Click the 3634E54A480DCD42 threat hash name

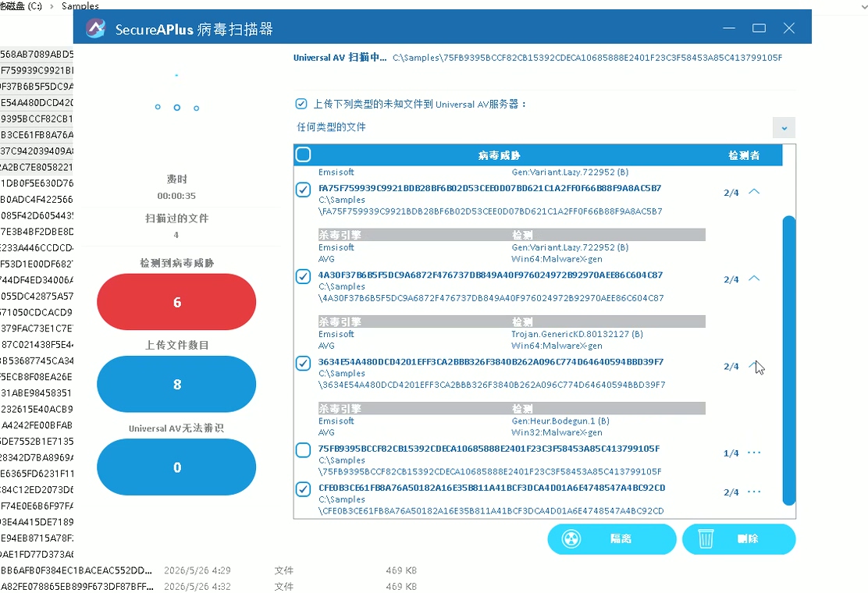[x=490, y=362]
